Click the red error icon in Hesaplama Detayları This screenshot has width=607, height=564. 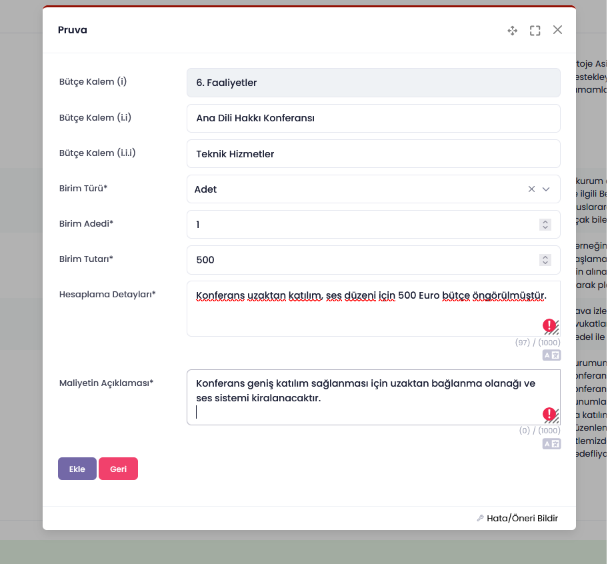549,326
